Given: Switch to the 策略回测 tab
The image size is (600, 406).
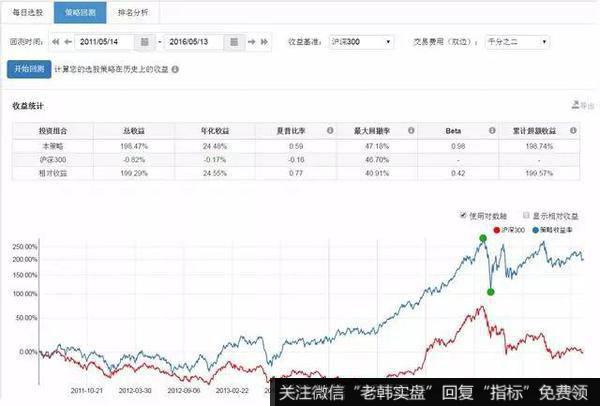Looking at the screenshot, I should coord(80,13).
